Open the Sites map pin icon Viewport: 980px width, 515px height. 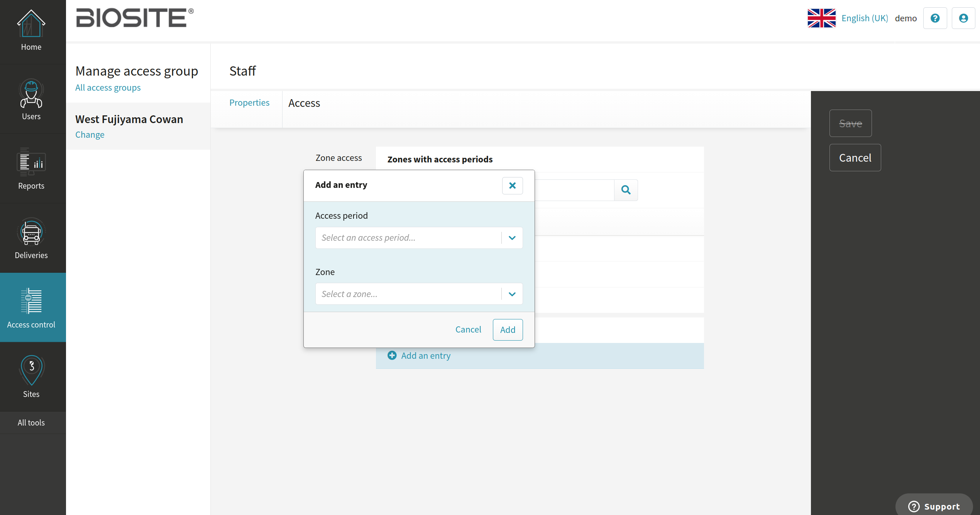31,370
